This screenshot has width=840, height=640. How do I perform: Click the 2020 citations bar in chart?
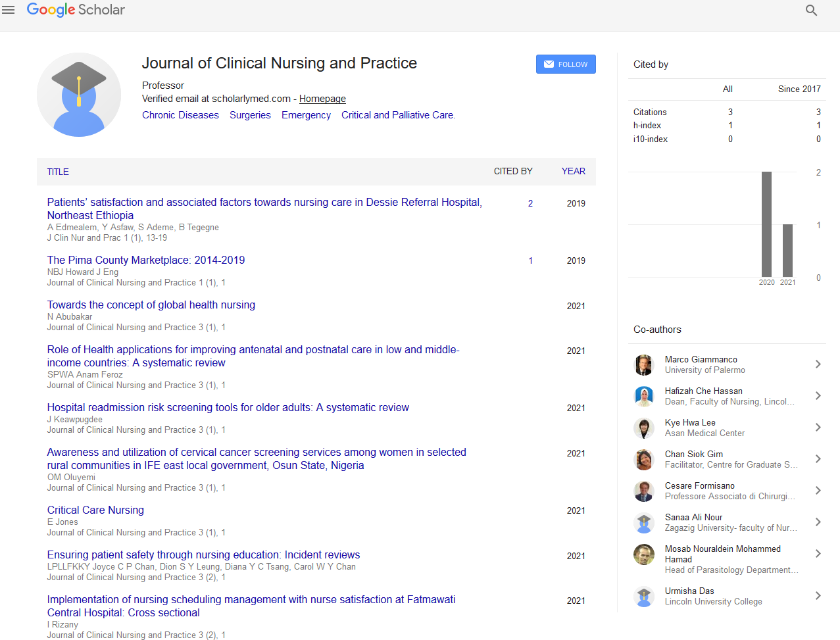(766, 224)
